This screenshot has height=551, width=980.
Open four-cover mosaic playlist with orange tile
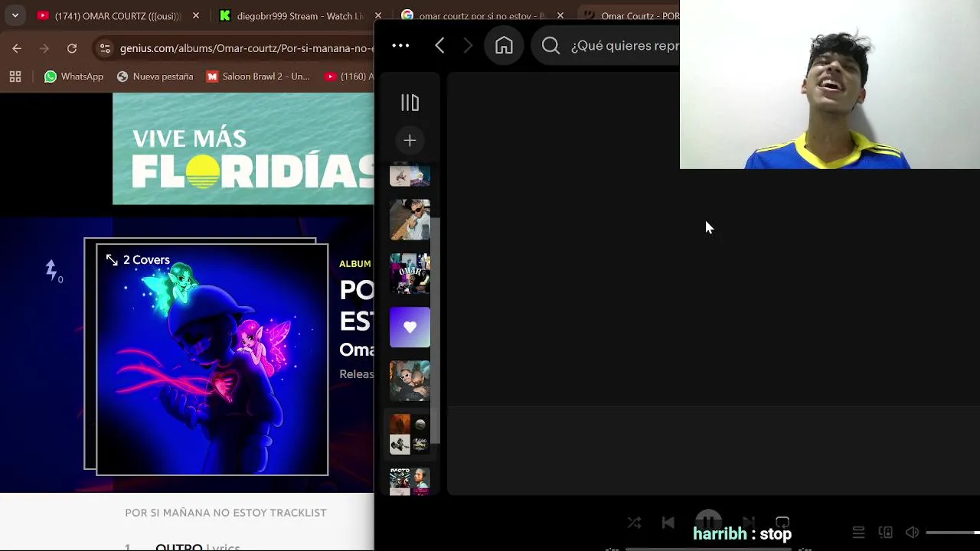pos(410,434)
